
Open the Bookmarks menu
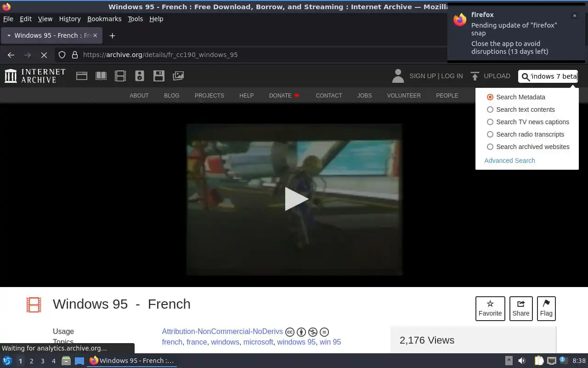pyautogui.click(x=104, y=19)
